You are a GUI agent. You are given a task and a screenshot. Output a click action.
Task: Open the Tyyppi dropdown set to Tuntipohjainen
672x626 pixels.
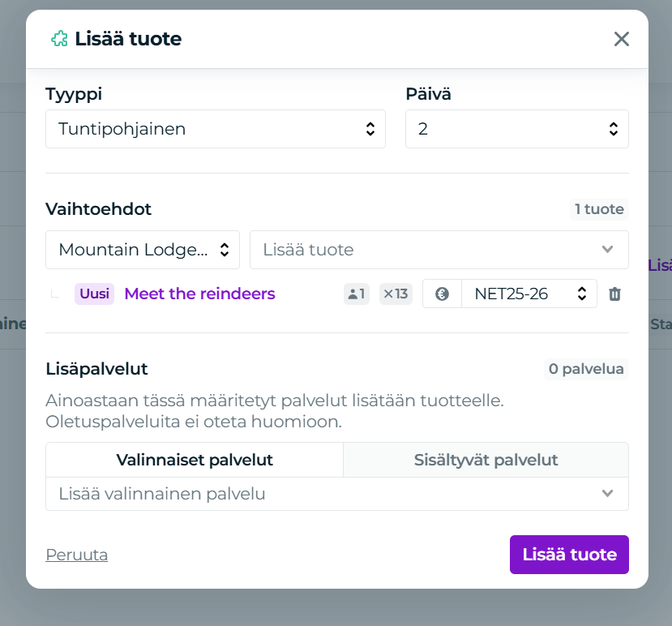click(x=216, y=129)
